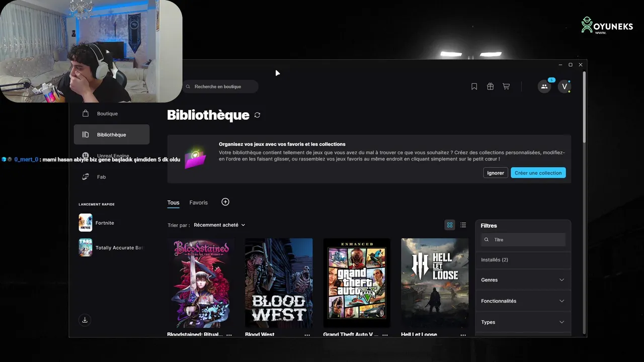Click the Bloodstained: Ritual title text
The height and width of the screenshot is (362, 644).
coord(195,334)
